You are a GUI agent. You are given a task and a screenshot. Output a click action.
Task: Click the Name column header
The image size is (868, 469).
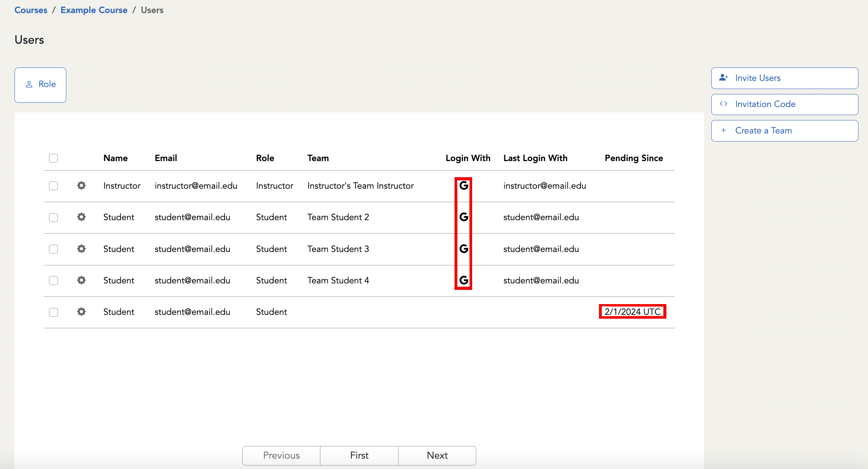coord(115,158)
